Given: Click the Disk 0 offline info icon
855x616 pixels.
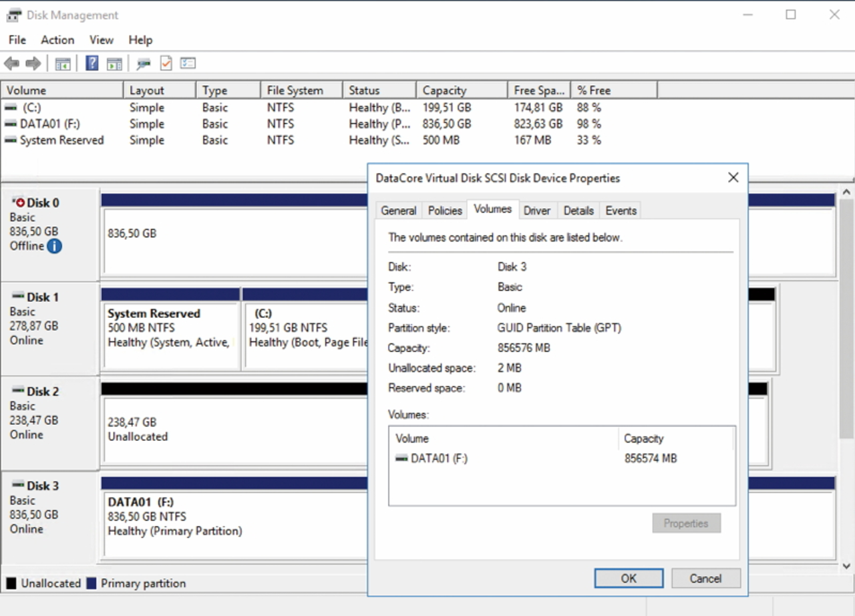Looking at the screenshot, I should pyautogui.click(x=55, y=246).
